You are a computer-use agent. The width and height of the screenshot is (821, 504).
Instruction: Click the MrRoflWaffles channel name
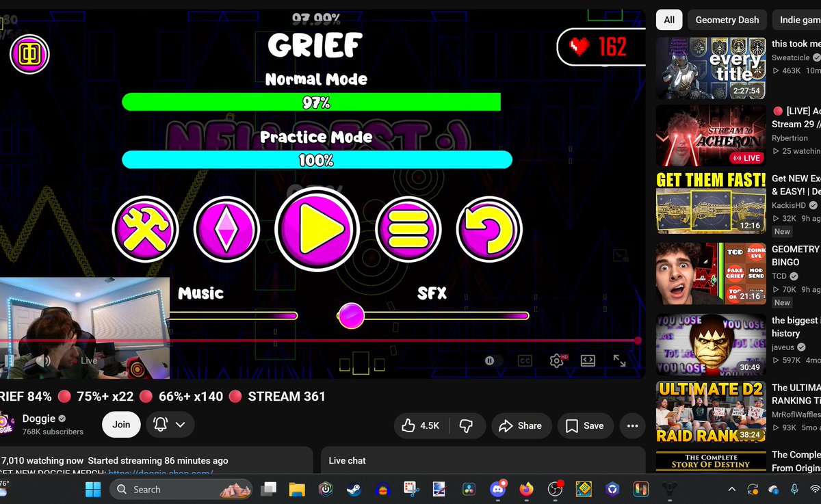(x=796, y=414)
